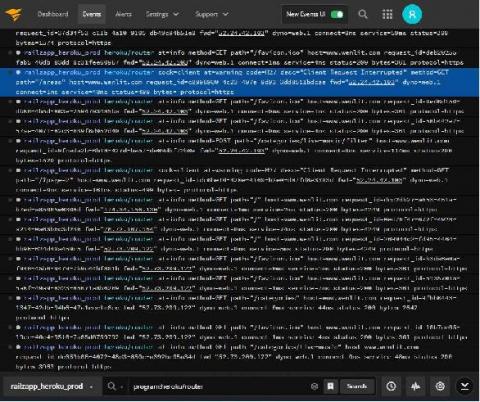
Task: Click the Papertrail logo icon
Action: click(14, 14)
